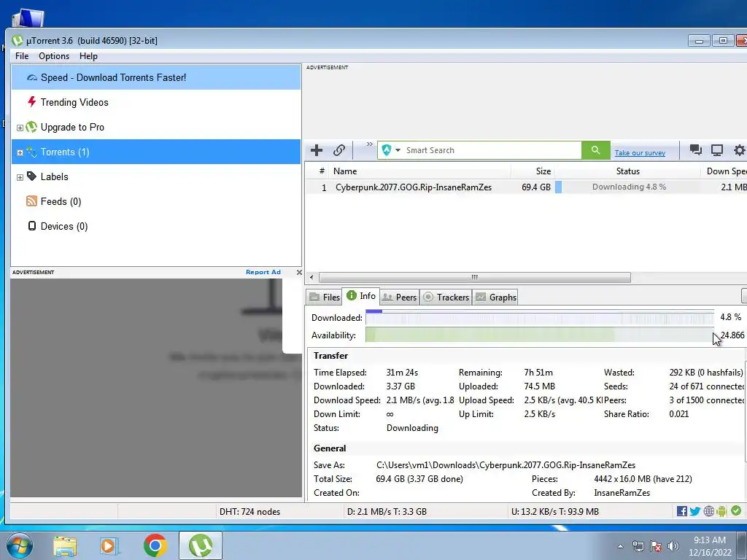Switch to the Trackers tab
Screen dimensions: 747x560
coord(446,297)
